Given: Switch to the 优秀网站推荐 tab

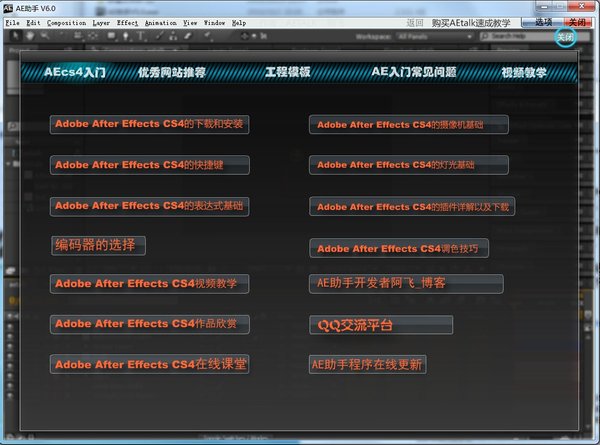Looking at the screenshot, I should (172, 72).
